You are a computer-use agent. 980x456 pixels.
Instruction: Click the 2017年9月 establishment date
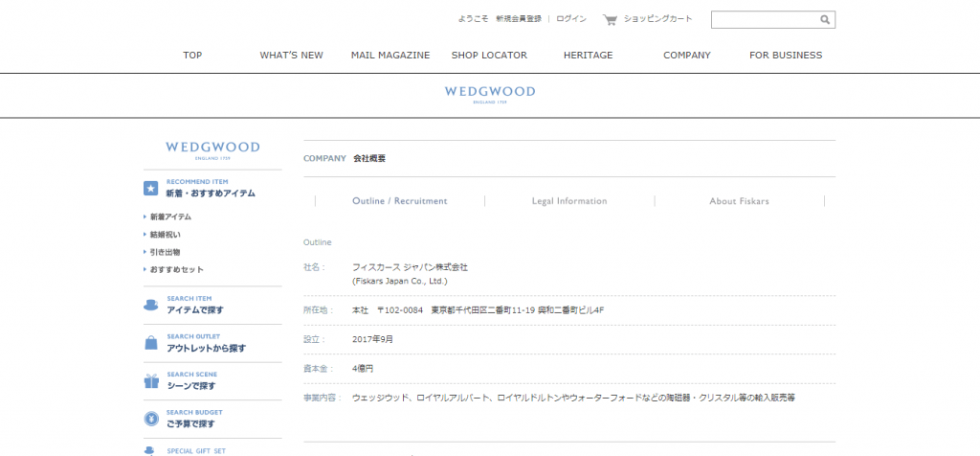(372, 340)
